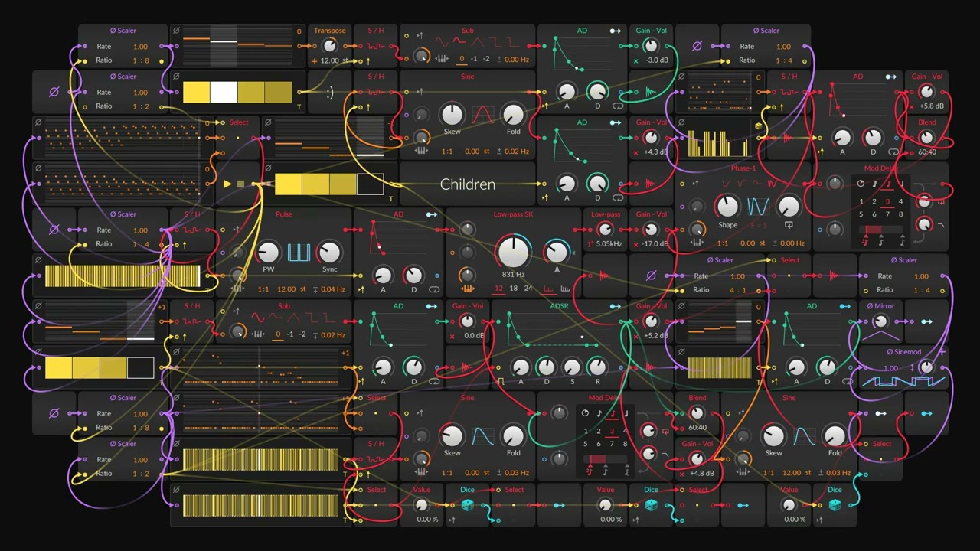Click Ratio 1 : 4 in top-right Scaler
This screenshot has height=551, width=980.
pos(784,60)
